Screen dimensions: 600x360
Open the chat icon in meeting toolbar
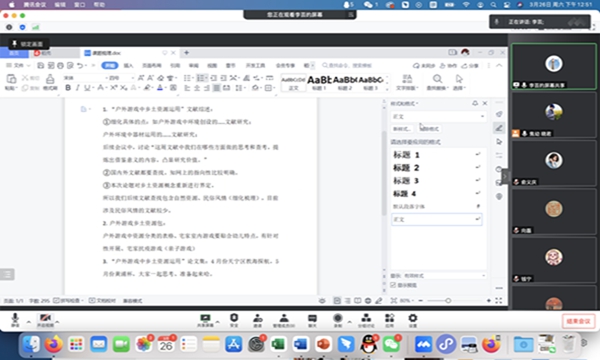point(312,320)
